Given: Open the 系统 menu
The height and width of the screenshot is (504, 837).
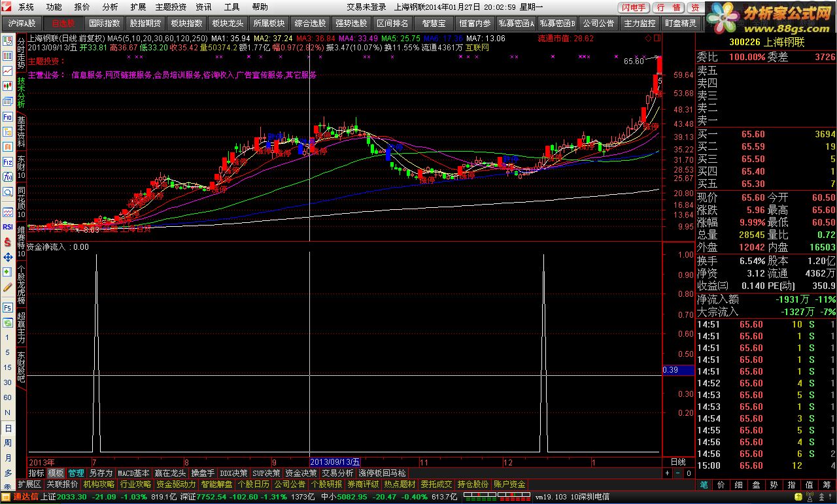Looking at the screenshot, I should click(26, 7).
